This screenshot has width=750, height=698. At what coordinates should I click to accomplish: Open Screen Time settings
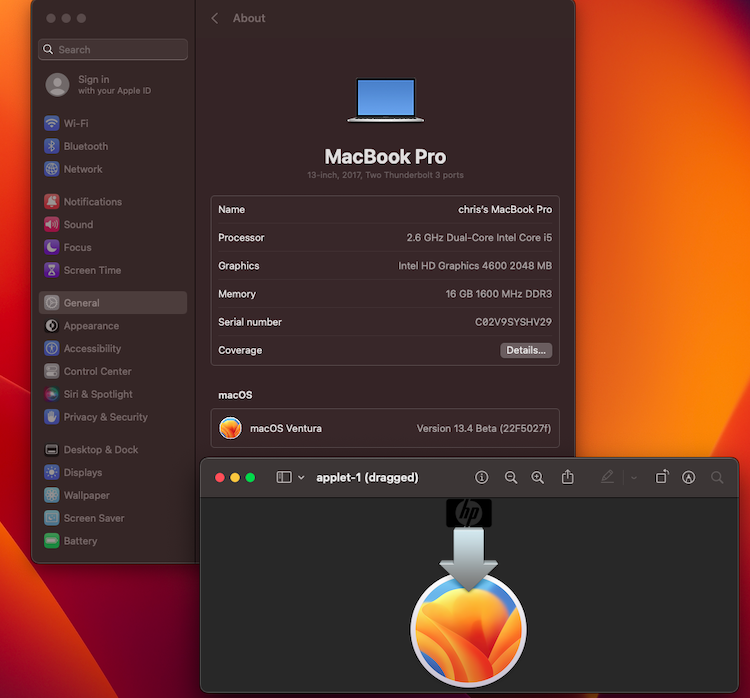pos(113,270)
